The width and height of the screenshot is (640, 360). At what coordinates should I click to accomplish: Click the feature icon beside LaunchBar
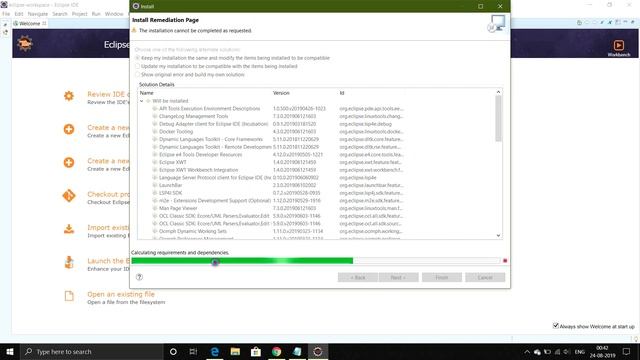point(155,185)
